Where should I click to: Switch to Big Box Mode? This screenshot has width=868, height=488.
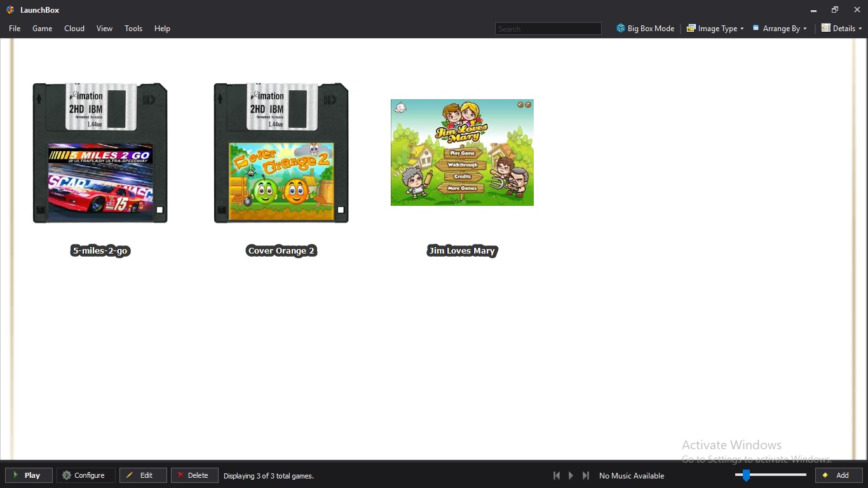[645, 29]
